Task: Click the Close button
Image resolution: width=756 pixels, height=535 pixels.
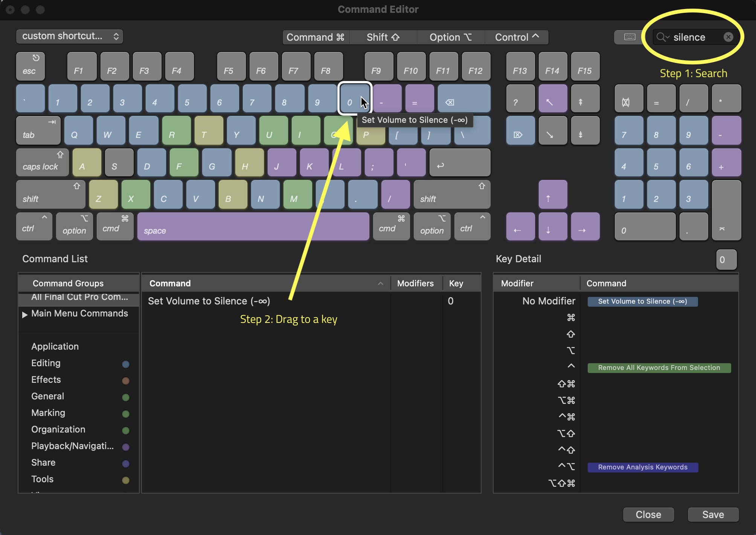Action: (x=648, y=515)
